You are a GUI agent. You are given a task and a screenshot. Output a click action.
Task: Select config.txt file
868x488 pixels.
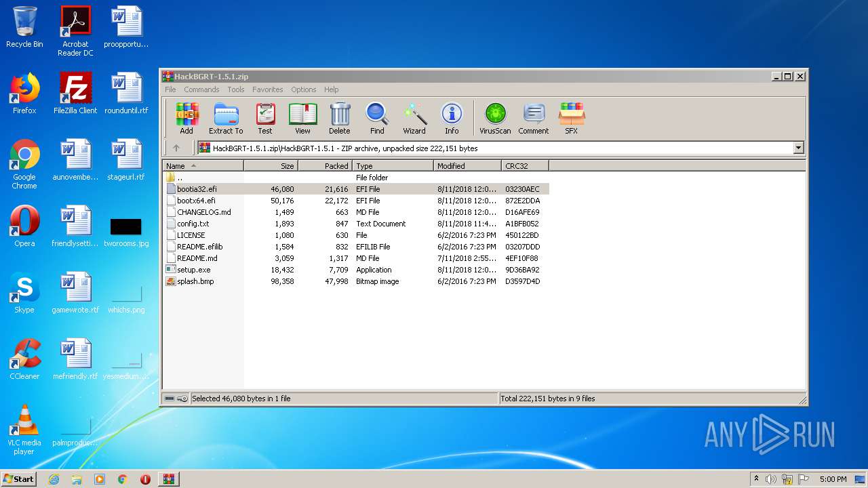tap(356, 224)
